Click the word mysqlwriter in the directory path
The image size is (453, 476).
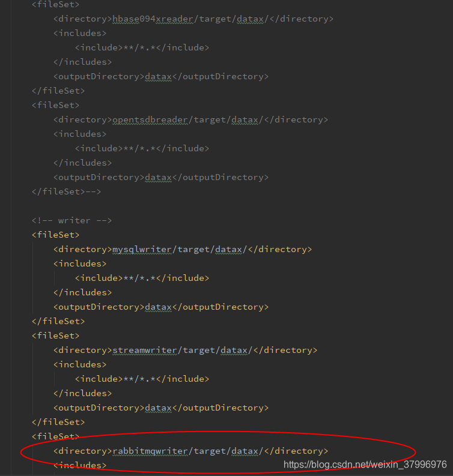(142, 249)
